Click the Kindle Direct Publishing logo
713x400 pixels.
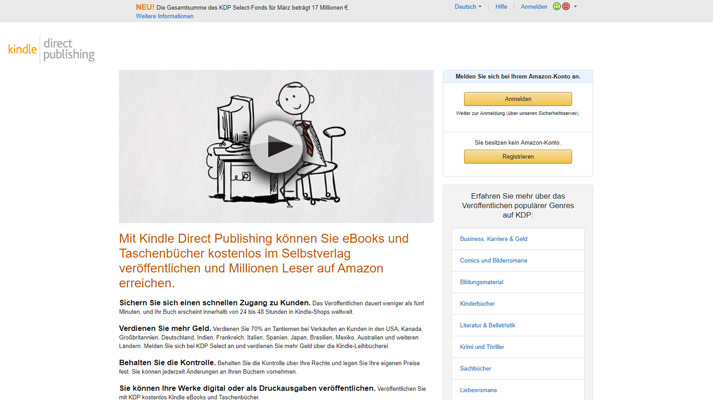tap(51, 49)
